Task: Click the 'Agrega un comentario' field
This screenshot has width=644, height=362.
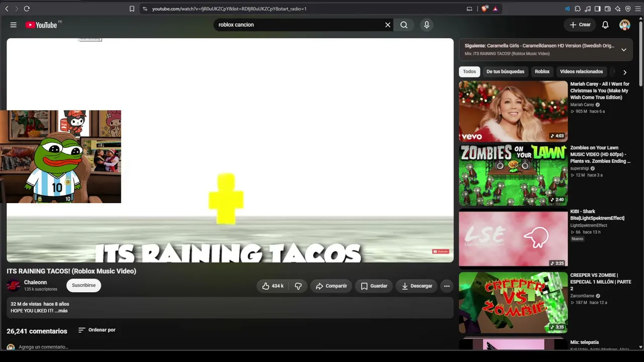Action: coord(43,347)
